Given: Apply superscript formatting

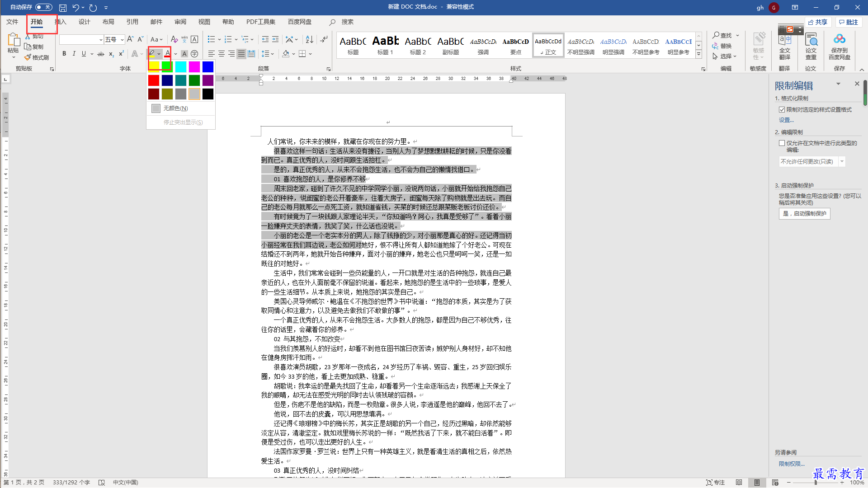Looking at the screenshot, I should (x=121, y=54).
